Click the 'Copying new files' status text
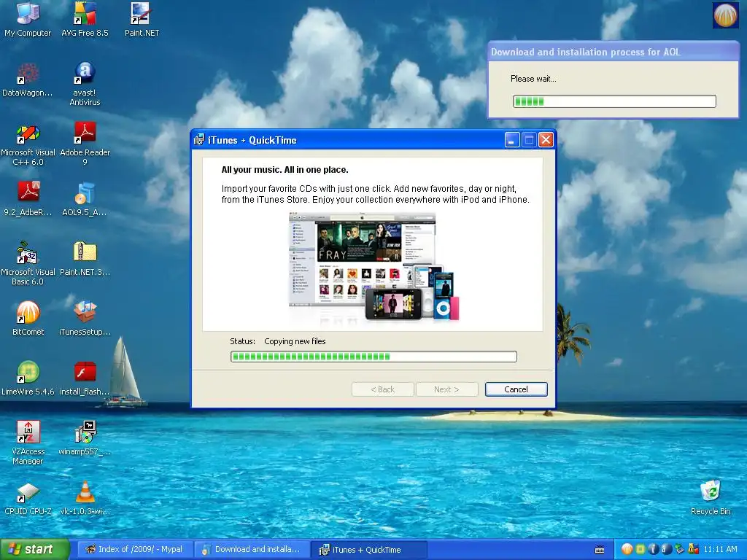The height and width of the screenshot is (560, 747). [x=295, y=341]
